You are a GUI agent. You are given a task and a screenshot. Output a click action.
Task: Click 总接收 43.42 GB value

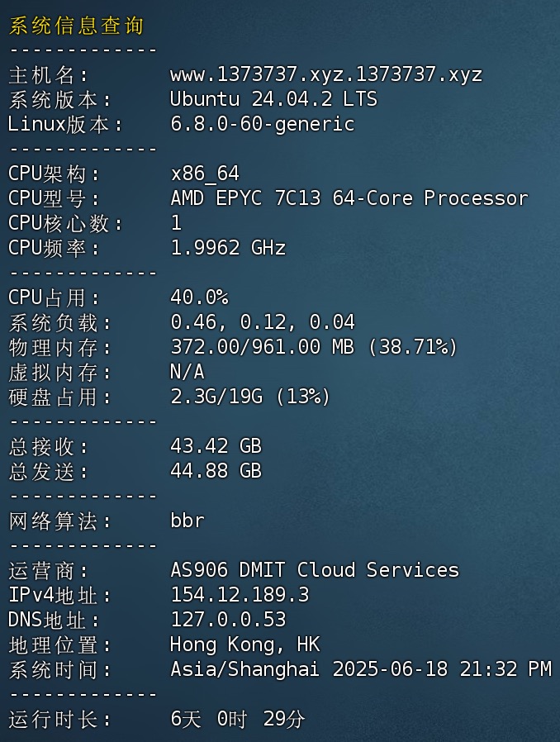click(216, 446)
